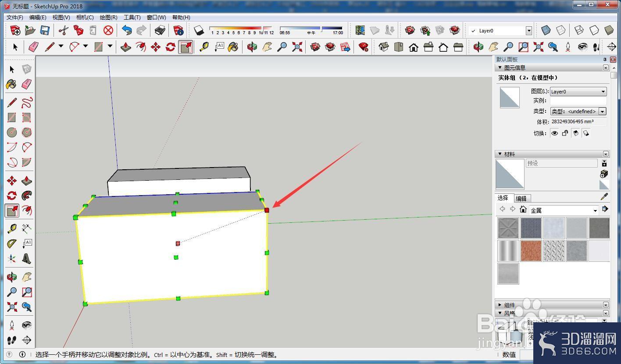Click the materials home icon button
This screenshot has height=364, width=621.
point(523,209)
